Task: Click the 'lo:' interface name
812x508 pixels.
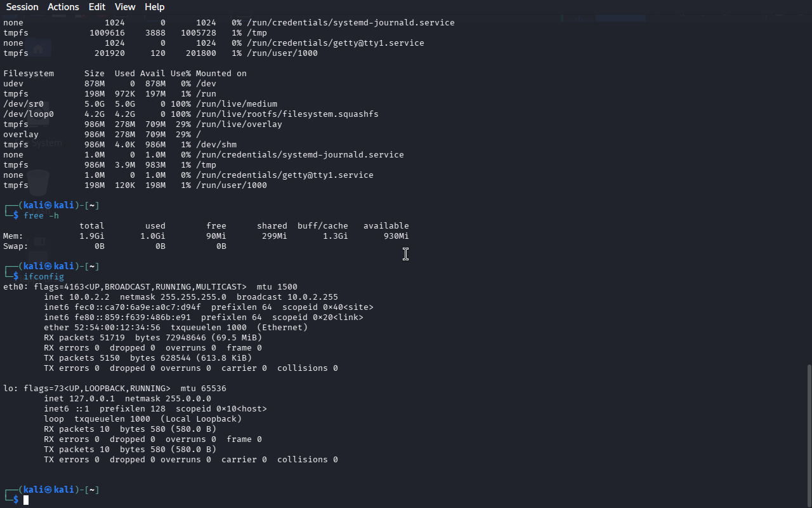Action: pyautogui.click(x=11, y=389)
